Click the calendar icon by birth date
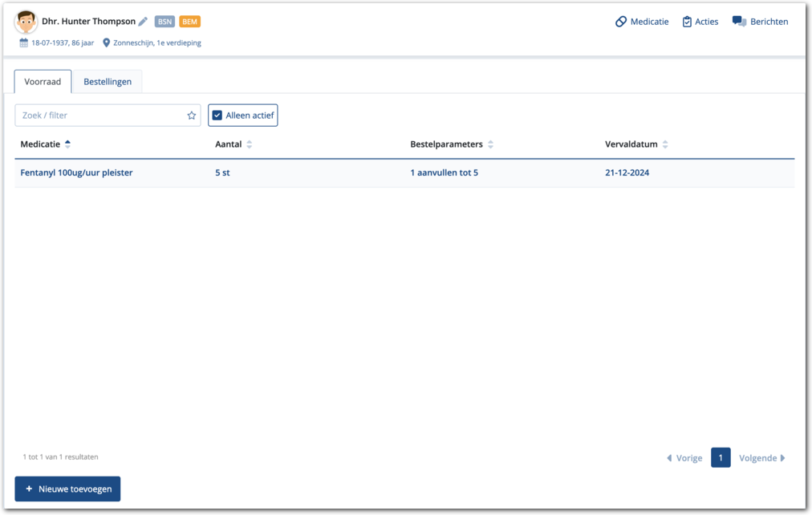Image resolution: width=812 pixels, height=515 pixels. pos(24,43)
